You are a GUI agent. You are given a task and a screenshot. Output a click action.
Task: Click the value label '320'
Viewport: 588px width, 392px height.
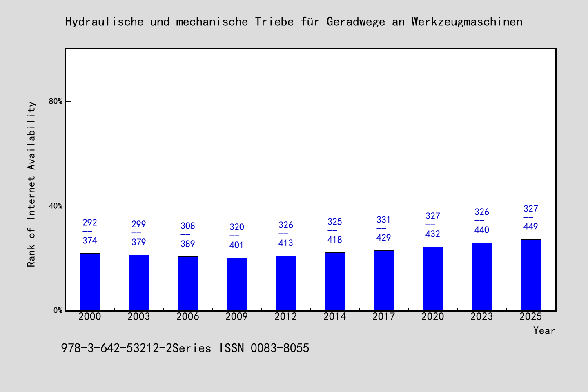point(237,227)
